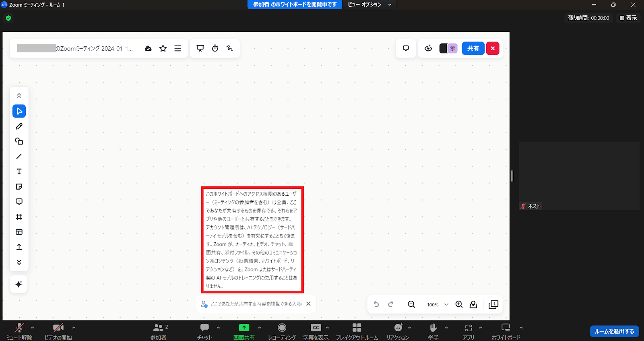Screen dimensions: 644x341
Task: Click the laser pointer icon
Action: pos(230,48)
